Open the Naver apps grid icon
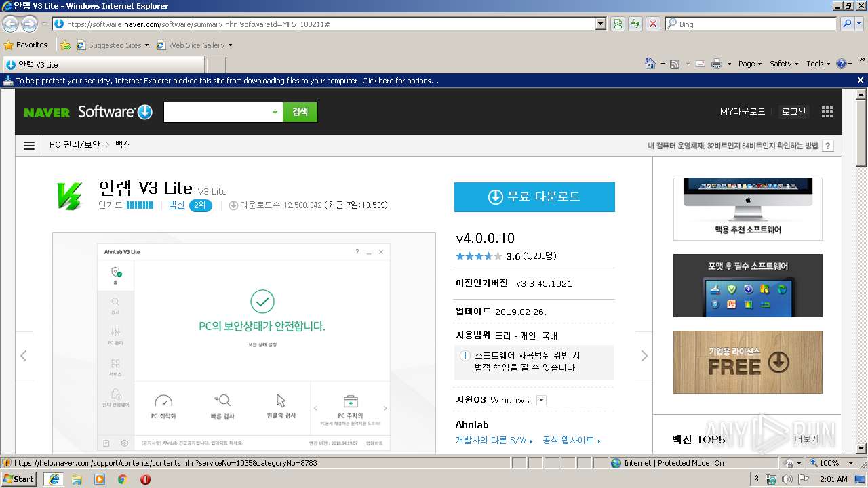This screenshot has width=868, height=488. pyautogui.click(x=827, y=112)
